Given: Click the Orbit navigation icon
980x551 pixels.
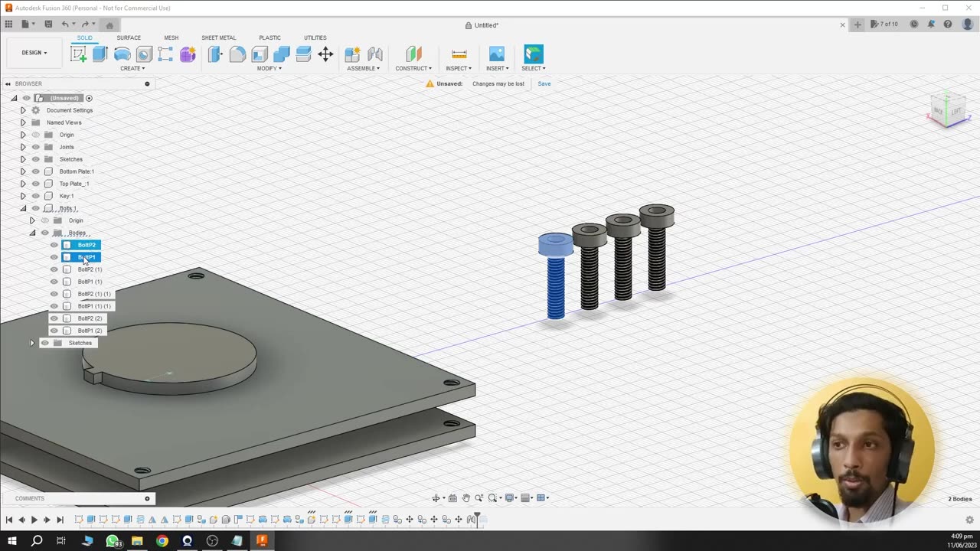Looking at the screenshot, I should [x=437, y=498].
